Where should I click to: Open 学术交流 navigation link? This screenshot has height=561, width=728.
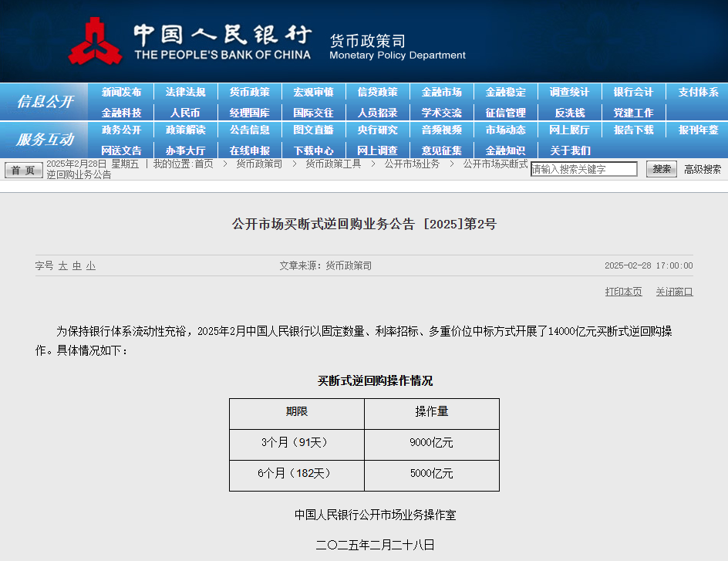(x=442, y=113)
